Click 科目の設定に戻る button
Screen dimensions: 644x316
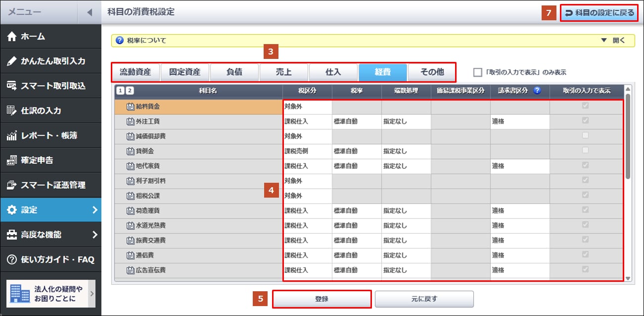(x=599, y=13)
